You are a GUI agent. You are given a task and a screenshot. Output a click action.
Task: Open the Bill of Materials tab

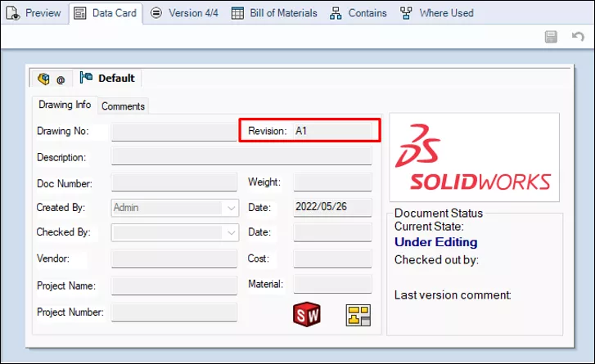[274, 13]
